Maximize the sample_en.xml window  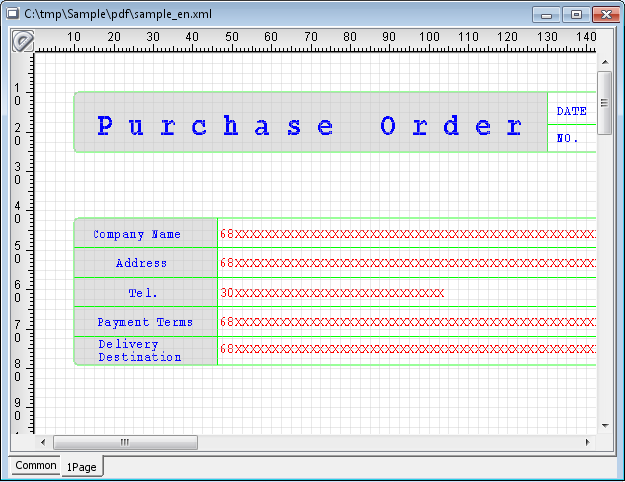pyautogui.click(x=576, y=14)
